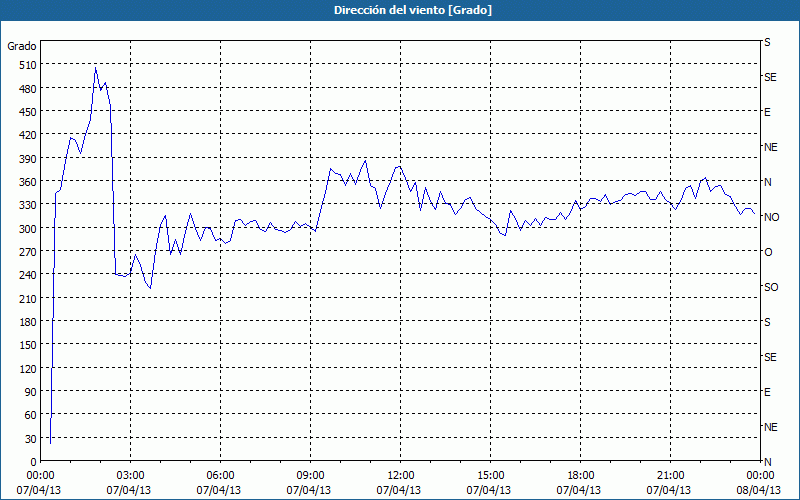Select the O compass direction label
The height and width of the screenshot is (500, 800).
[x=768, y=252]
